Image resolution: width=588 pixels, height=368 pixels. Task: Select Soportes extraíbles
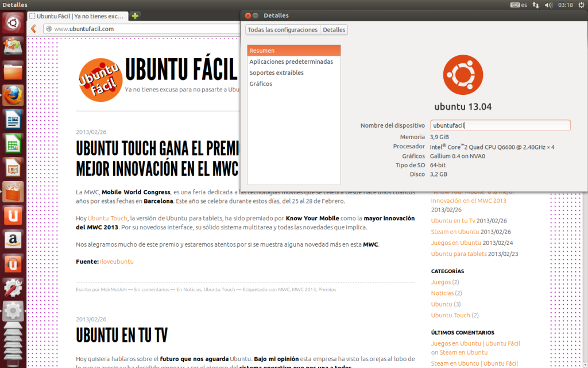pyautogui.click(x=294, y=72)
